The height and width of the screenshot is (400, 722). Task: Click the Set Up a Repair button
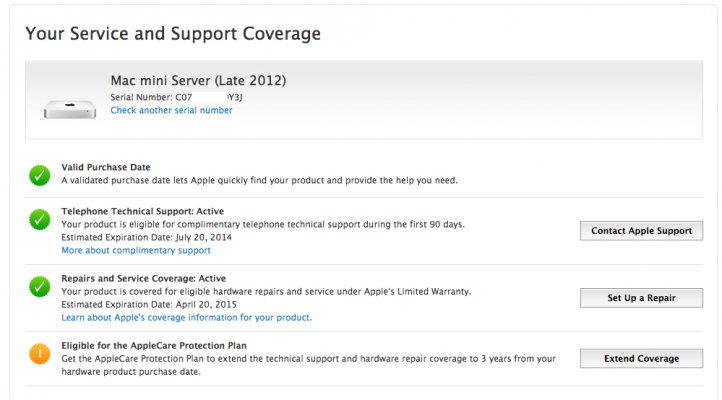(641, 298)
